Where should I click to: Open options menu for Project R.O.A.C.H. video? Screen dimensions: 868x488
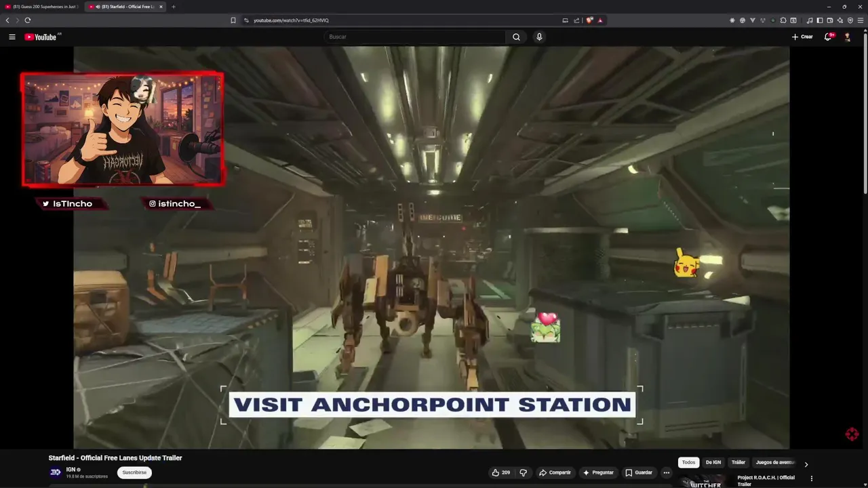pyautogui.click(x=811, y=479)
